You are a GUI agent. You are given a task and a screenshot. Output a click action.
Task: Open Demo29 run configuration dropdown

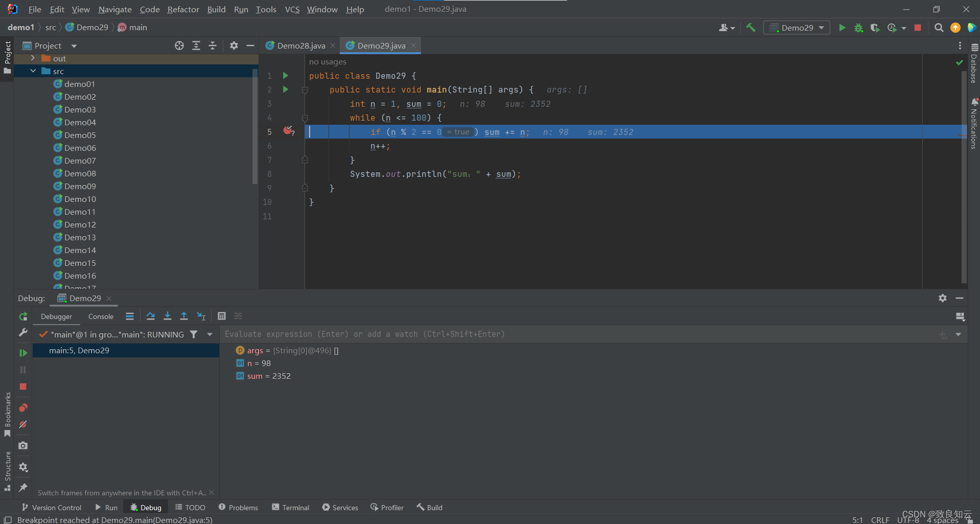coord(797,28)
